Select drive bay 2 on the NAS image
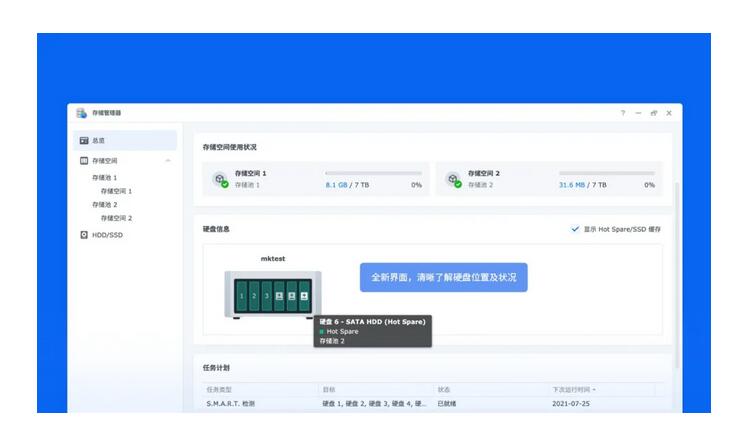 [x=254, y=296]
